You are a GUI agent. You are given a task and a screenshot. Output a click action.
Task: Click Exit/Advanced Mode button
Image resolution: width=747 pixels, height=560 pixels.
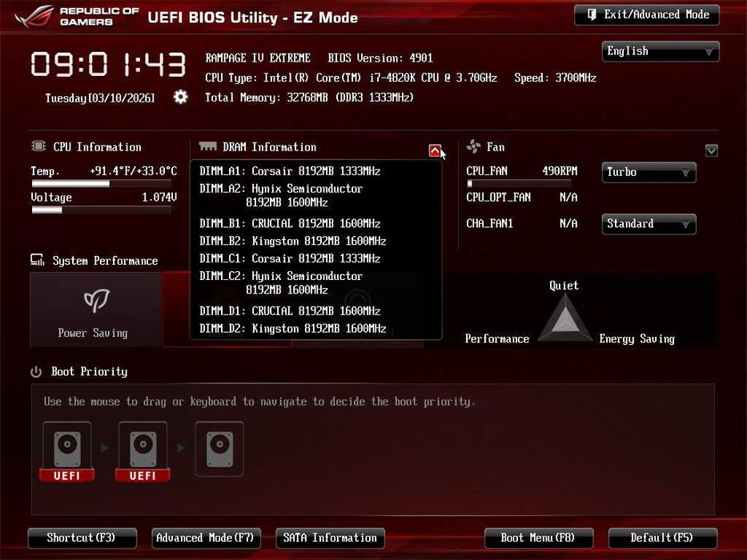click(646, 14)
